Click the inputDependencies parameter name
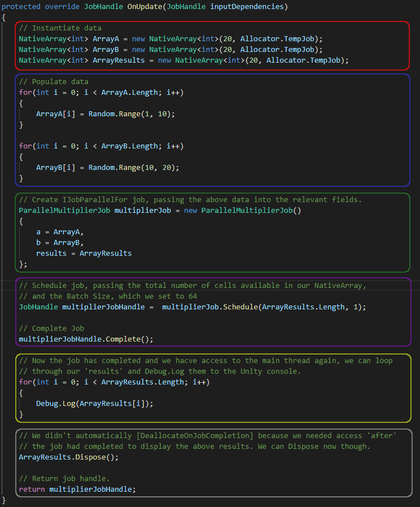 click(247, 6)
